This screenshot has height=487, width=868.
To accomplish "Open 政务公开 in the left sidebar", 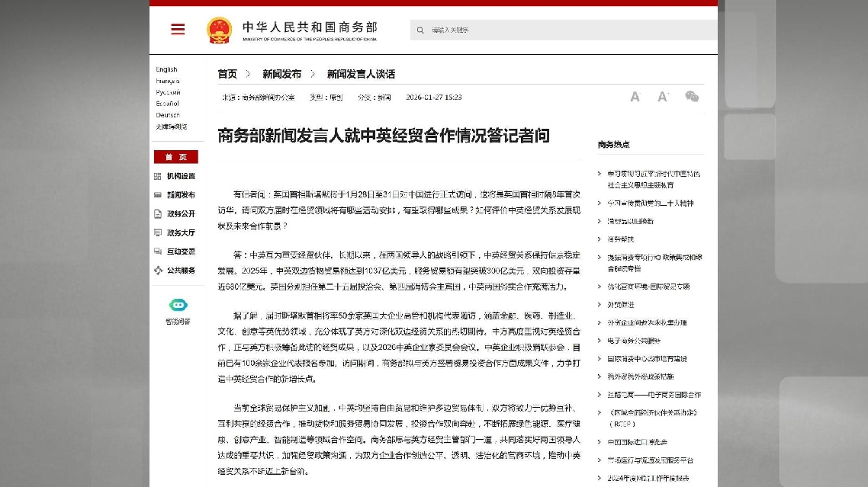I will click(181, 214).
